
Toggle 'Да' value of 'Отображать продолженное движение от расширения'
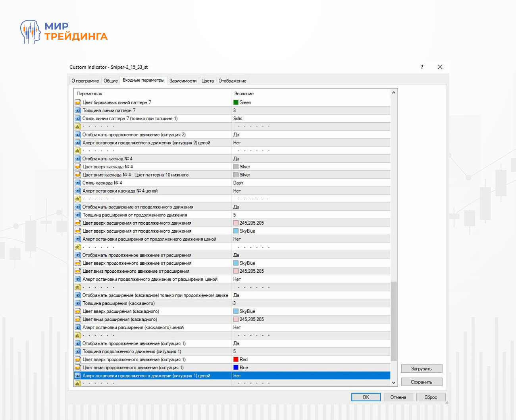(x=236, y=255)
